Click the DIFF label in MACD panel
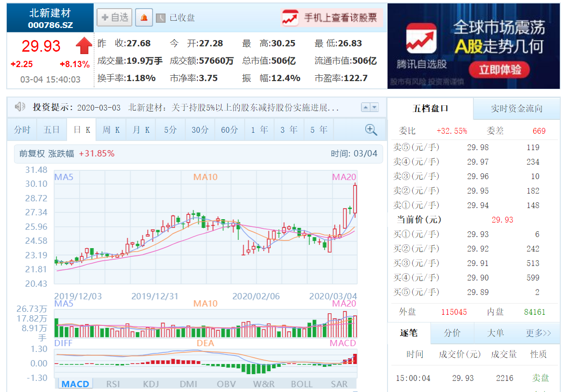 tap(63, 343)
